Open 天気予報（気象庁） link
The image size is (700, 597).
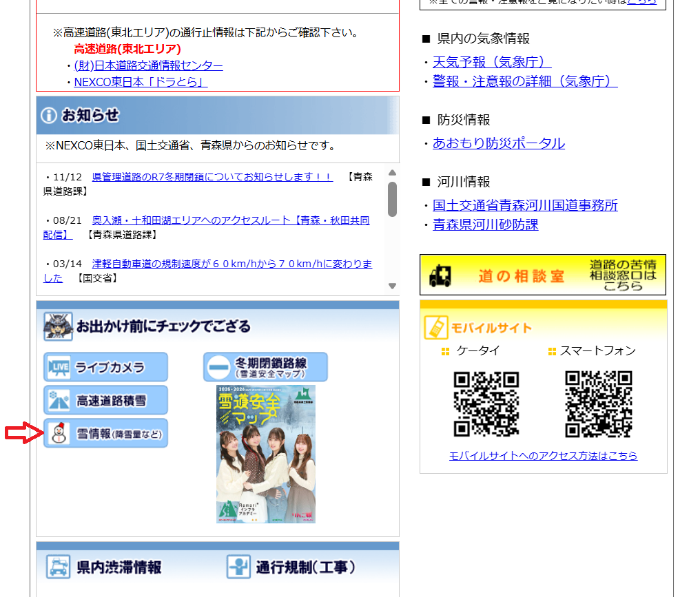(492, 63)
